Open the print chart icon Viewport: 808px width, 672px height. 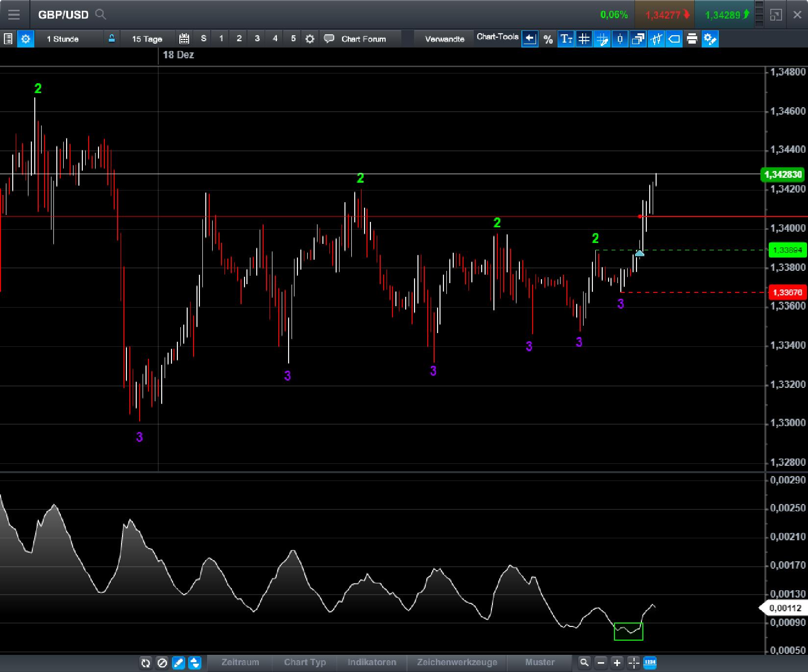pos(692,39)
